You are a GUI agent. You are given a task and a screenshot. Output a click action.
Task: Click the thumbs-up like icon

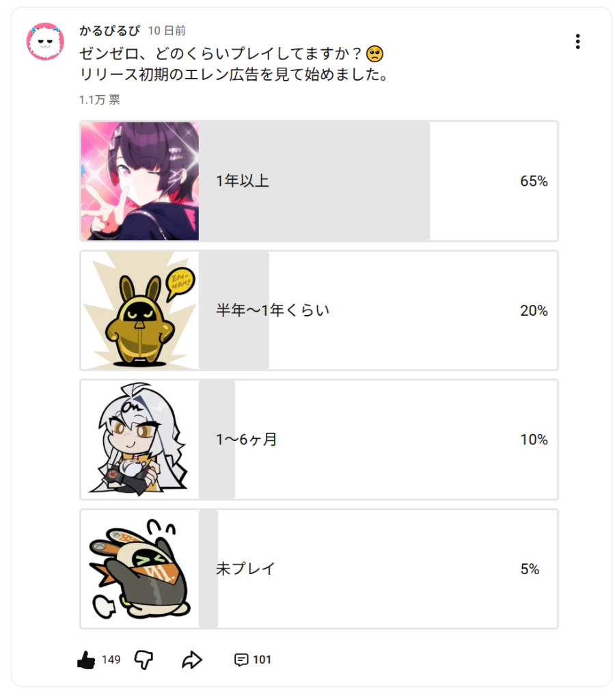tap(86, 660)
